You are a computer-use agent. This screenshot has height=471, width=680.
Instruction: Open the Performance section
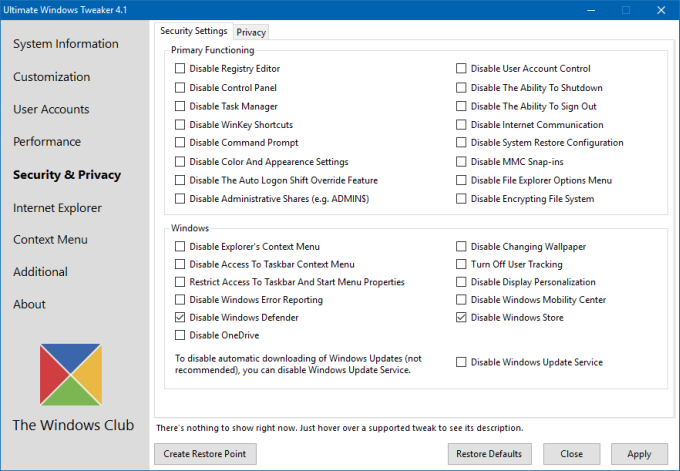[47, 142]
